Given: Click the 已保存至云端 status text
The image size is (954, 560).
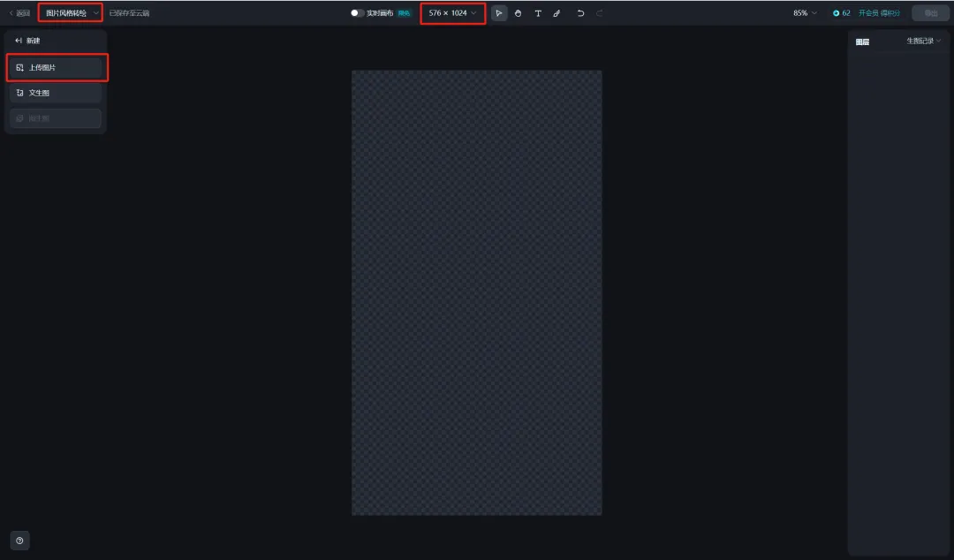Looking at the screenshot, I should [x=129, y=12].
